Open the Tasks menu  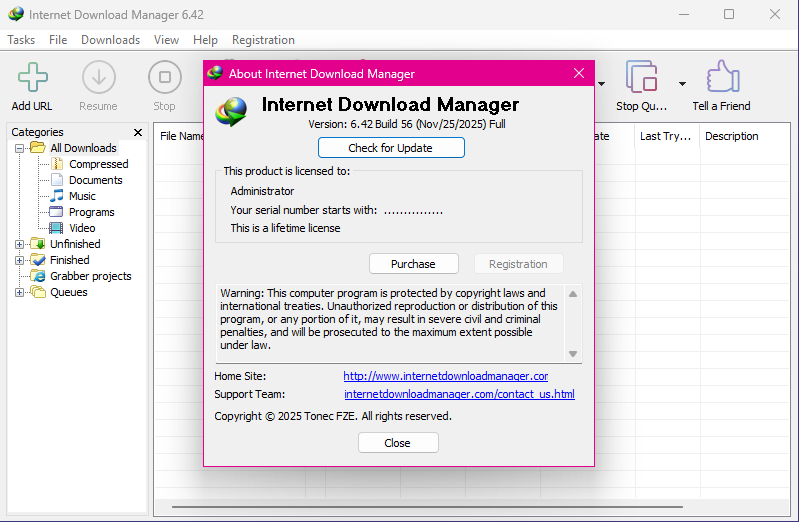[21, 40]
